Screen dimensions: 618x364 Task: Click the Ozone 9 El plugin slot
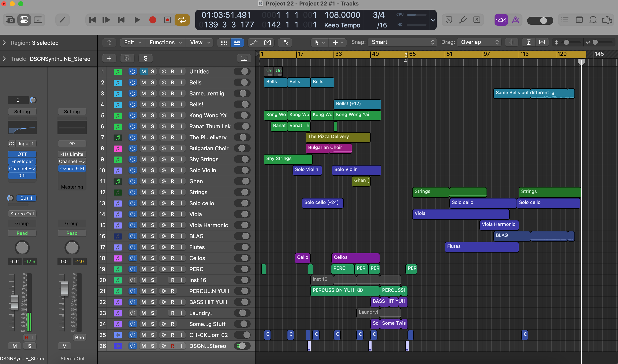(72, 168)
